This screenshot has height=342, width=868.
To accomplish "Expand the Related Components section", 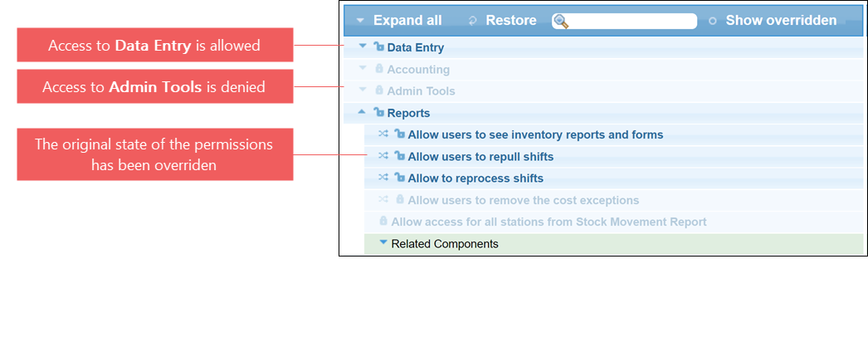I will click(x=383, y=242).
